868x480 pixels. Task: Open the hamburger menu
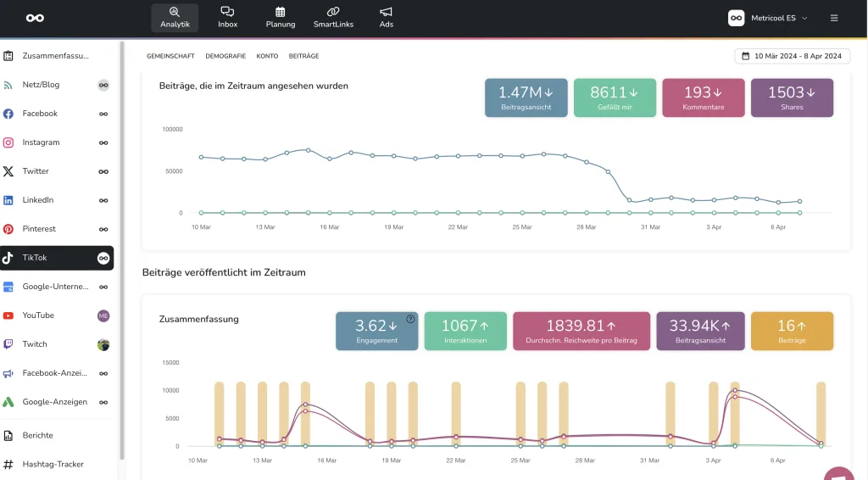tap(834, 18)
